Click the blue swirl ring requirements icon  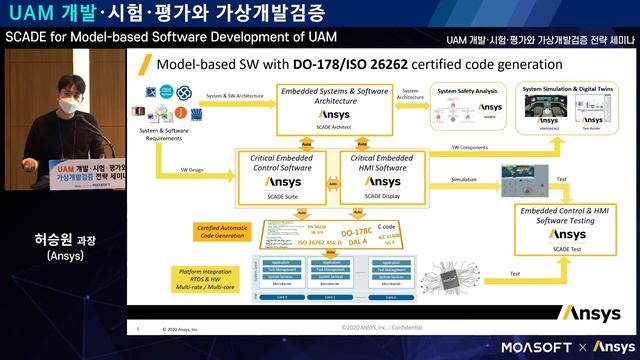click(184, 93)
